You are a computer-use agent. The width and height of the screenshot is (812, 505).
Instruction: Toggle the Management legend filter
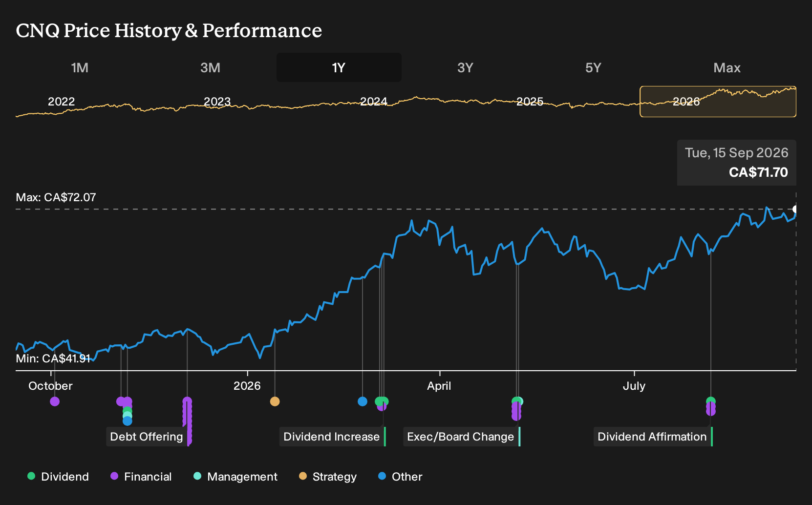(x=235, y=477)
